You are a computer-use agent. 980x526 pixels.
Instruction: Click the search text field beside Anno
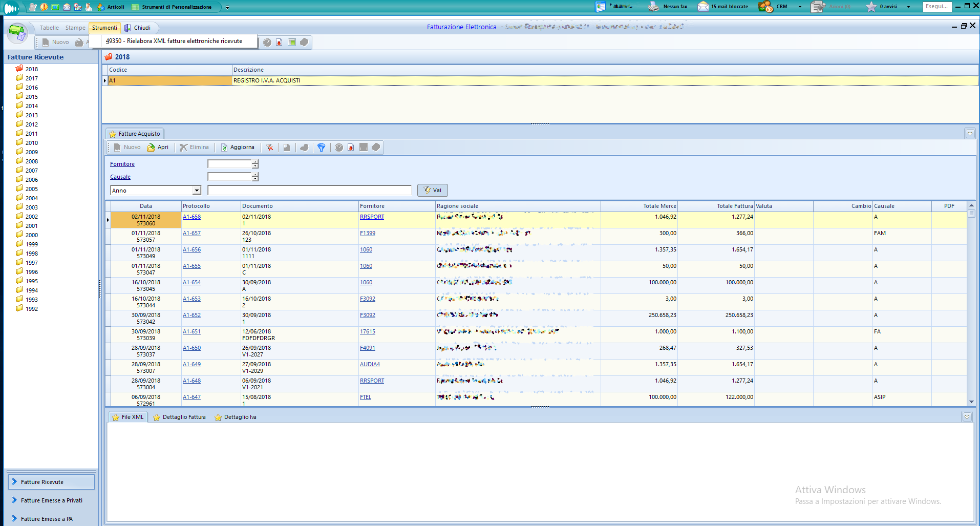tap(309, 191)
